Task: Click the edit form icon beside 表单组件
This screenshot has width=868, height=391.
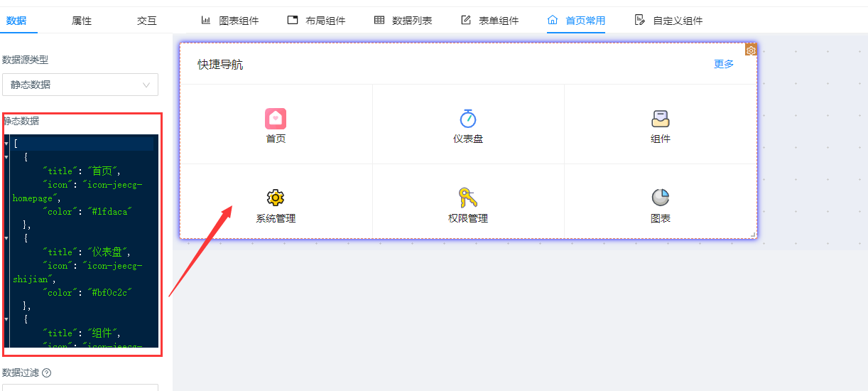Action: (466, 20)
